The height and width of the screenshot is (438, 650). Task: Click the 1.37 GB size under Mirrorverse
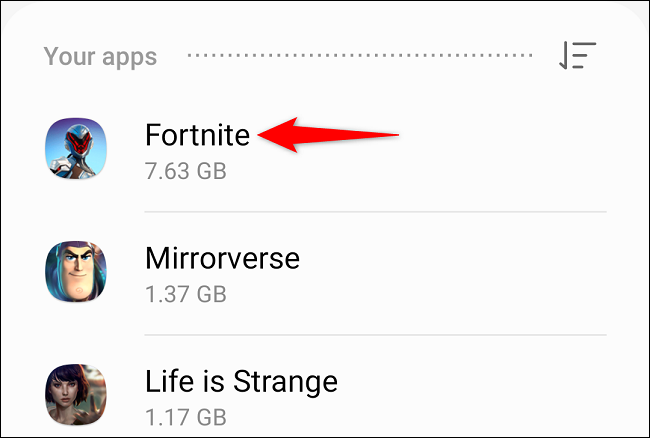186,294
